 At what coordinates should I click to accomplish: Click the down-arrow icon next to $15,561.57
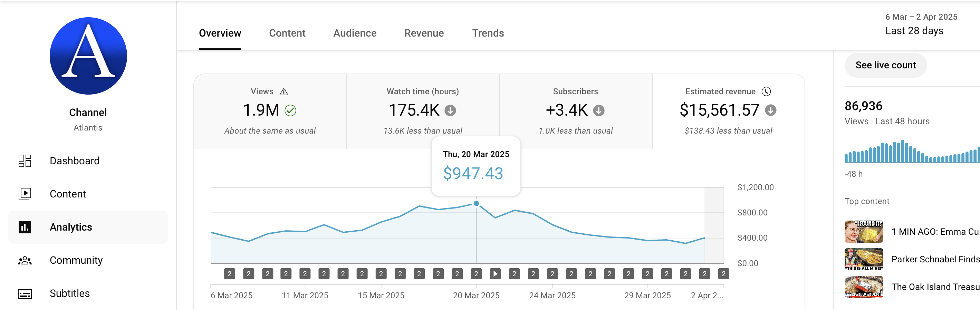coord(771,110)
